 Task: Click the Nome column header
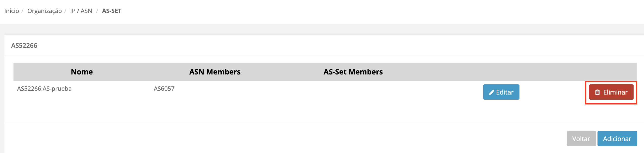point(82,72)
